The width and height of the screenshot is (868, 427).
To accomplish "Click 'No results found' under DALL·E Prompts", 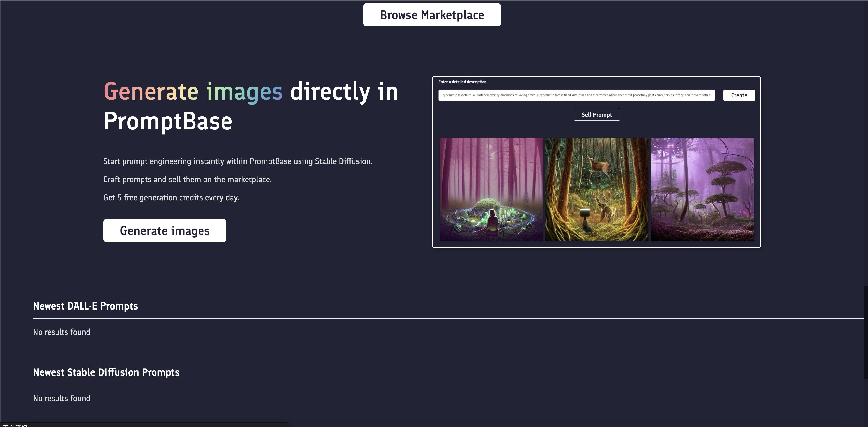I will pyautogui.click(x=62, y=332).
